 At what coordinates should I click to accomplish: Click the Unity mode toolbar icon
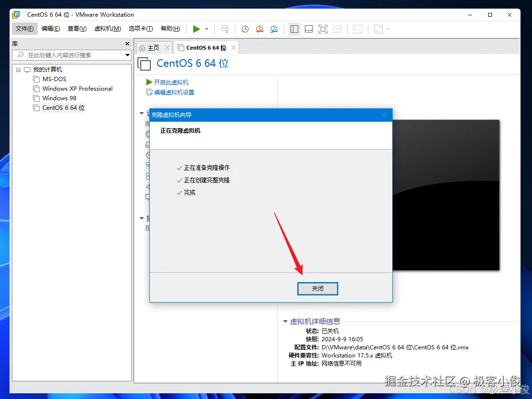(337, 29)
